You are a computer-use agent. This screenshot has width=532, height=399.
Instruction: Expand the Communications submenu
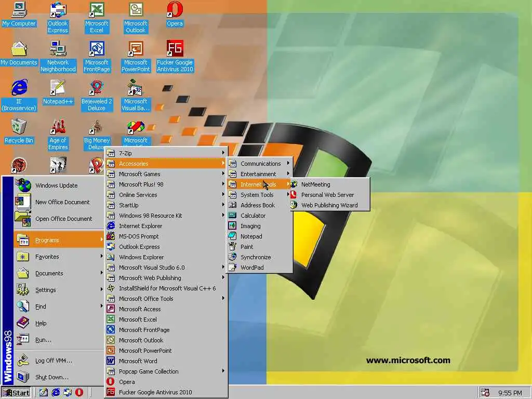click(260, 164)
